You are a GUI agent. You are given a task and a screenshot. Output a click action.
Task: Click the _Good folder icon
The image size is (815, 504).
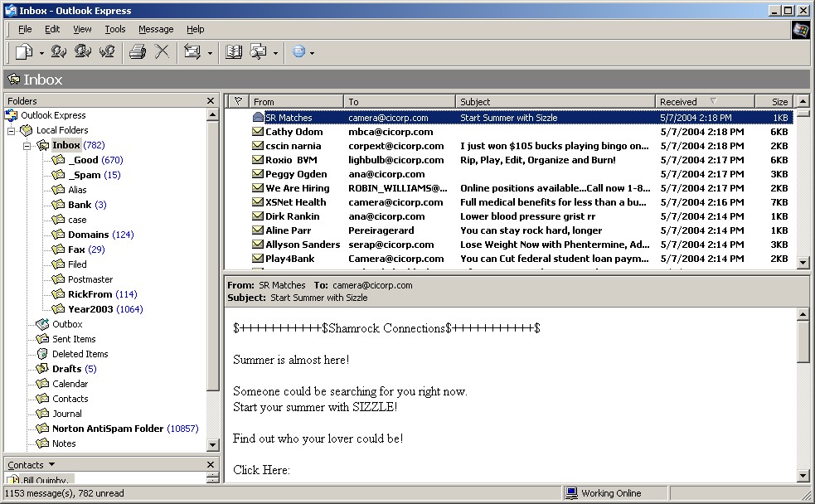click(58, 159)
